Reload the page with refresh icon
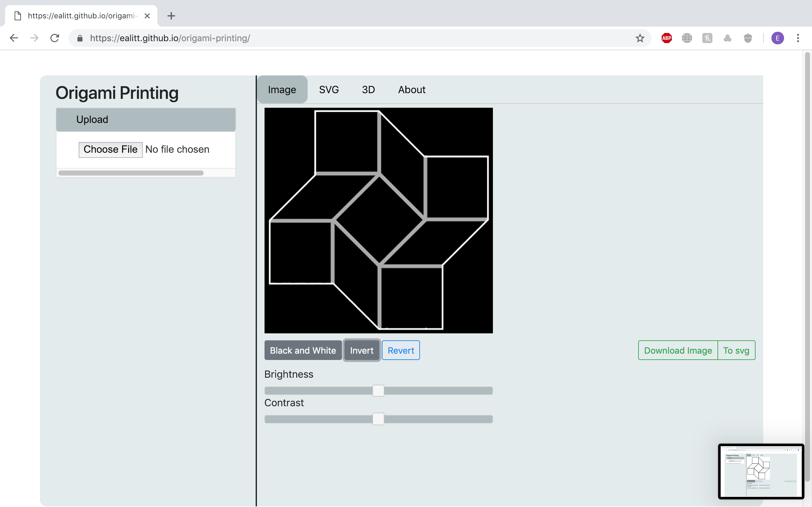This screenshot has width=812, height=507. coord(55,38)
